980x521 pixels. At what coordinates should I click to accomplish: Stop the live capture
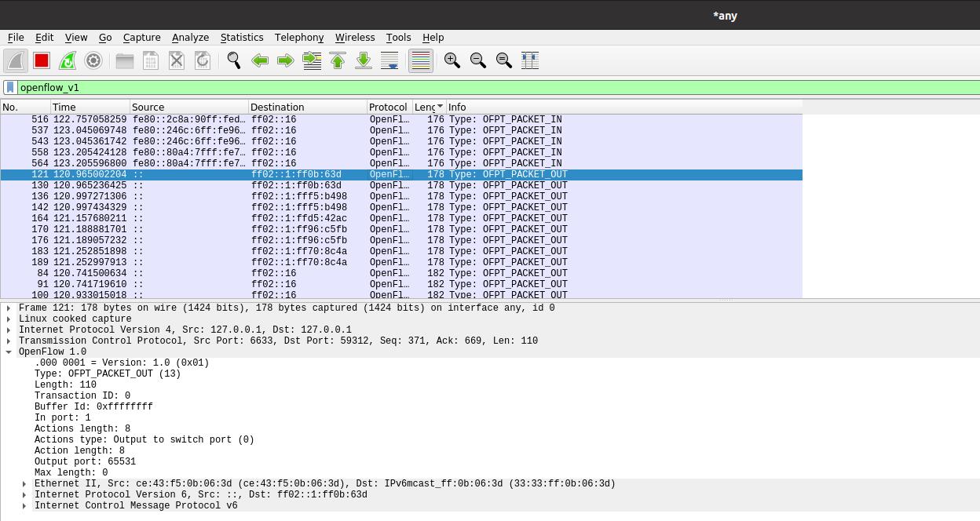[x=41, y=60]
